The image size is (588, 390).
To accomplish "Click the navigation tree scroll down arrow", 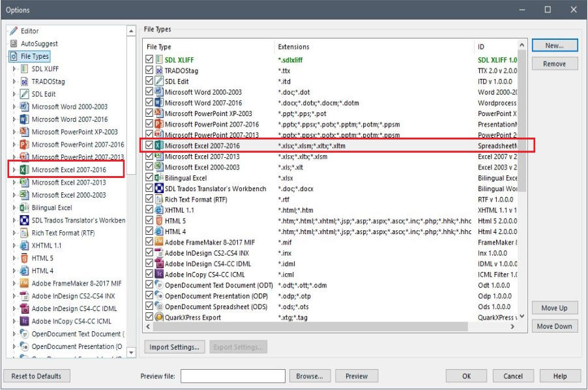I will (131, 352).
